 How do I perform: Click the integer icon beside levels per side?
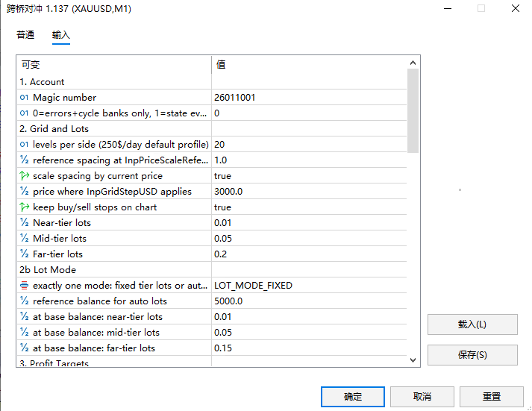24,145
